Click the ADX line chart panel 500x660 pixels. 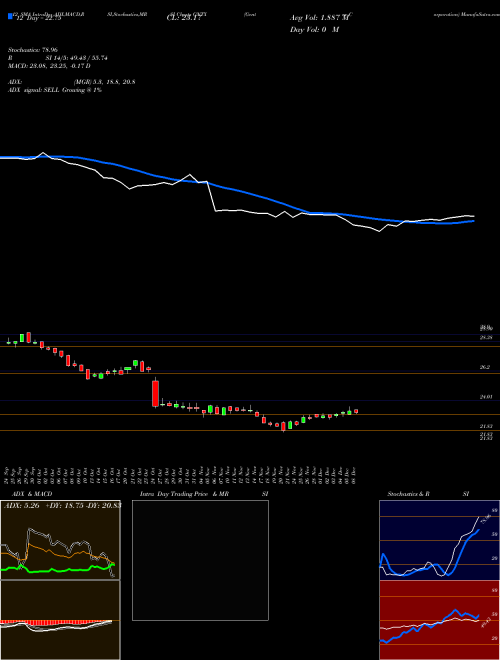(x=60, y=540)
